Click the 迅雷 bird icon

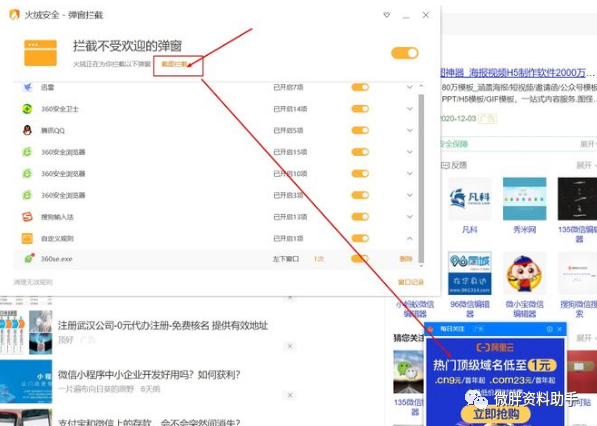point(27,87)
